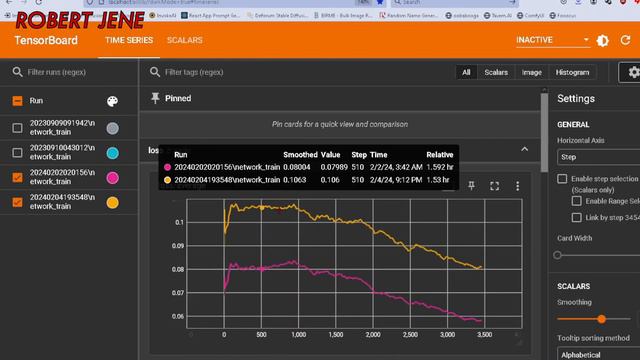Viewport: 640px width, 360px height.
Task: Filter by Scalars type
Action: click(x=496, y=72)
